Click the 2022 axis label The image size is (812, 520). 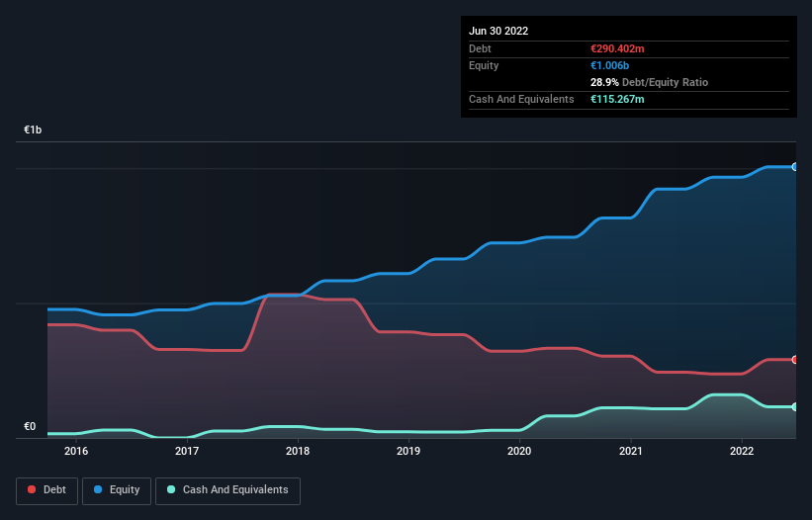[742, 451]
